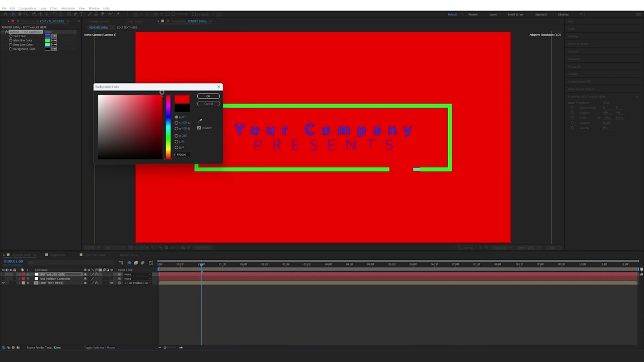
Task: Toggle the timeline motion blur button
Action: click(x=142, y=263)
